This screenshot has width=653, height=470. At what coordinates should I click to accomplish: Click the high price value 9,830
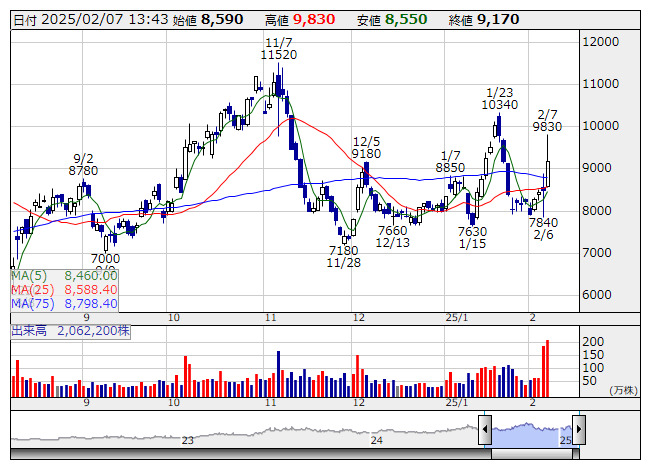coord(314,20)
